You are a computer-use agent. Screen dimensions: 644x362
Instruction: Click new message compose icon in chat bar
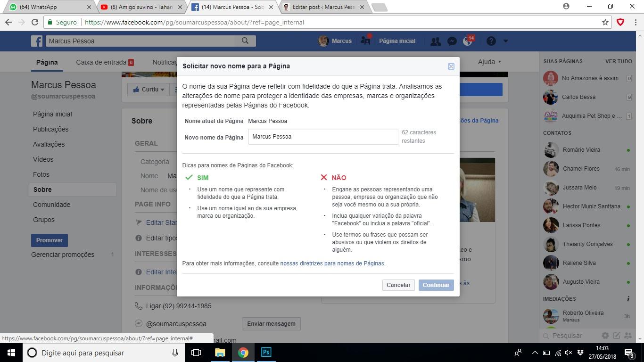(617, 336)
